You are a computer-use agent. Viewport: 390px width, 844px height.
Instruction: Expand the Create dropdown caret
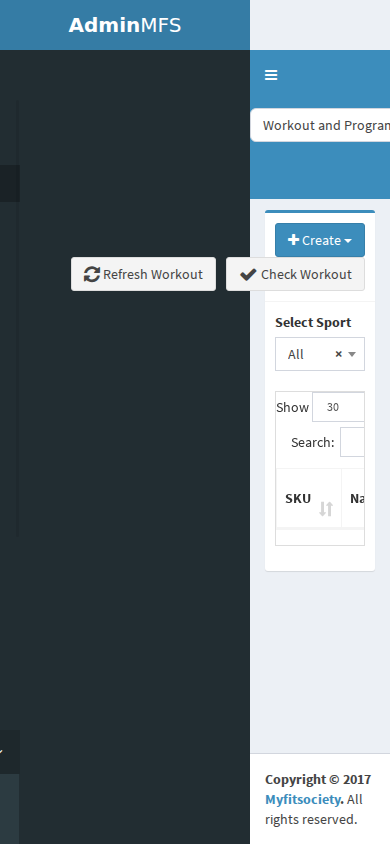[x=348, y=241]
